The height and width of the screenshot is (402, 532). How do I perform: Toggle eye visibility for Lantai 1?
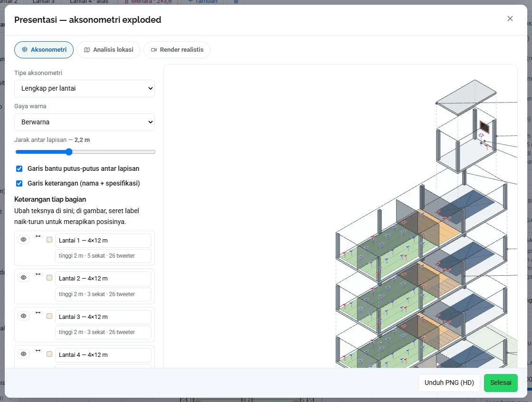click(23, 240)
